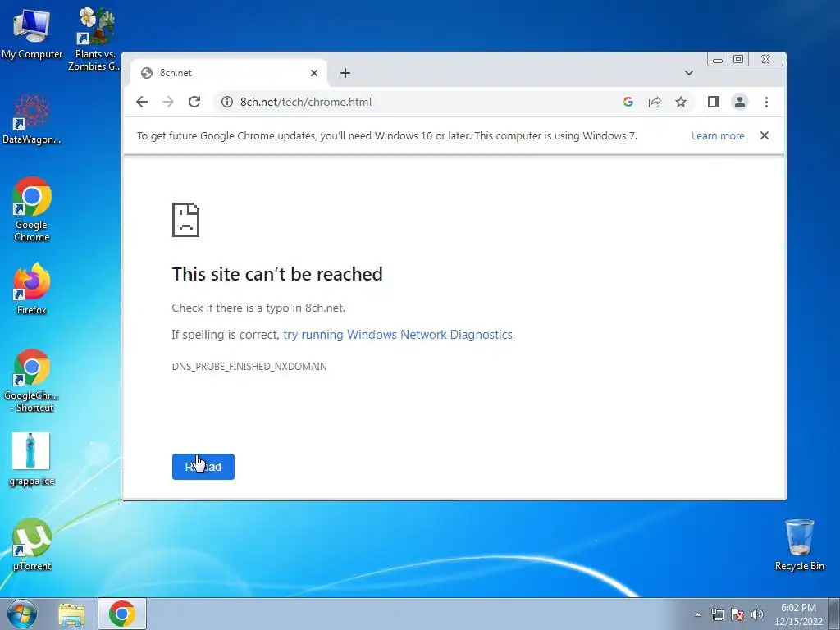Bookmark this tab with star icon
The height and width of the screenshot is (630, 840).
(x=681, y=102)
